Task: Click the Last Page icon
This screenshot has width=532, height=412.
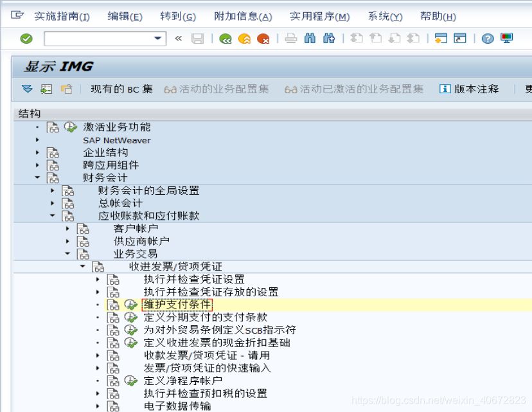Action: (x=413, y=39)
